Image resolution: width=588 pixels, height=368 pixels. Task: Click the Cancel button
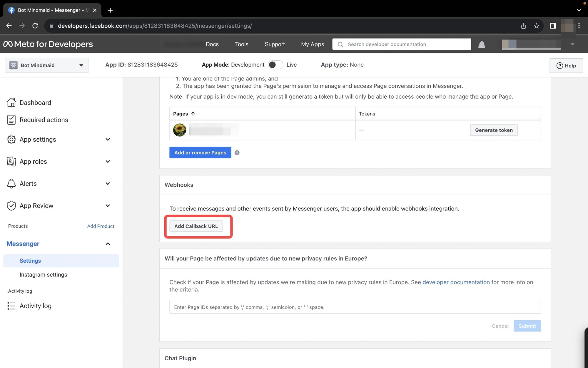pyautogui.click(x=500, y=326)
